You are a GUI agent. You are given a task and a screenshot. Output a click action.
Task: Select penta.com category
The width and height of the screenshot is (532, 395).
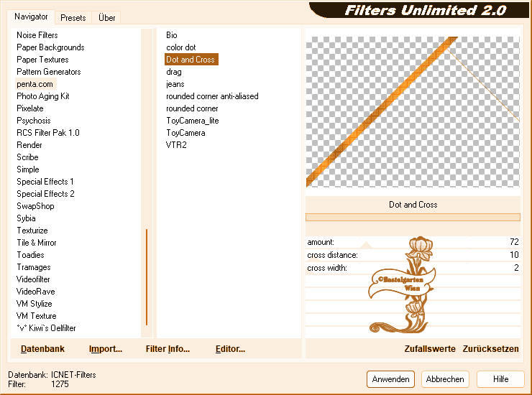(x=35, y=84)
